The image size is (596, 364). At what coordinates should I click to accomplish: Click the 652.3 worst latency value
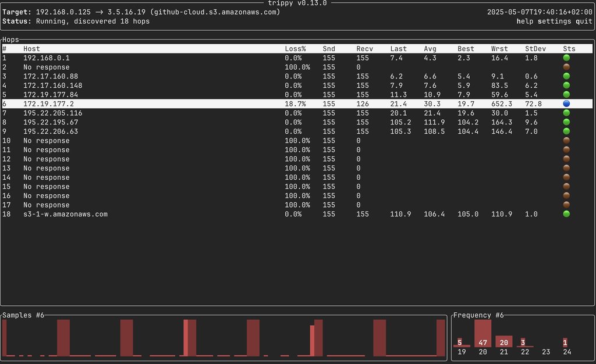coord(501,104)
